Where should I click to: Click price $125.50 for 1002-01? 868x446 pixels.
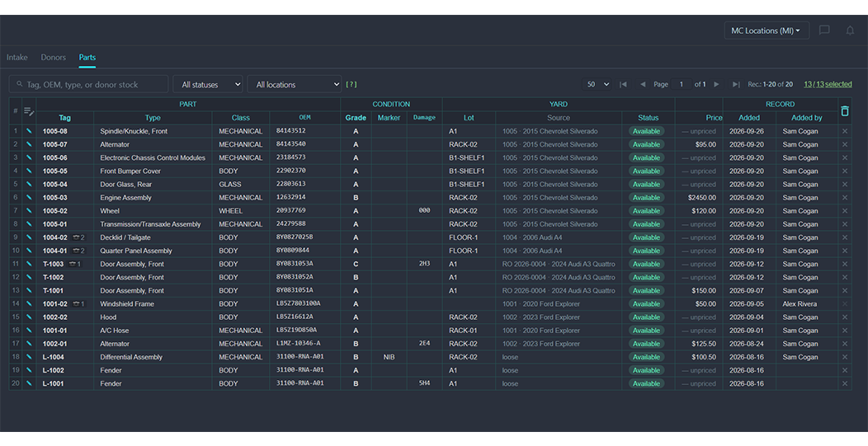click(704, 344)
